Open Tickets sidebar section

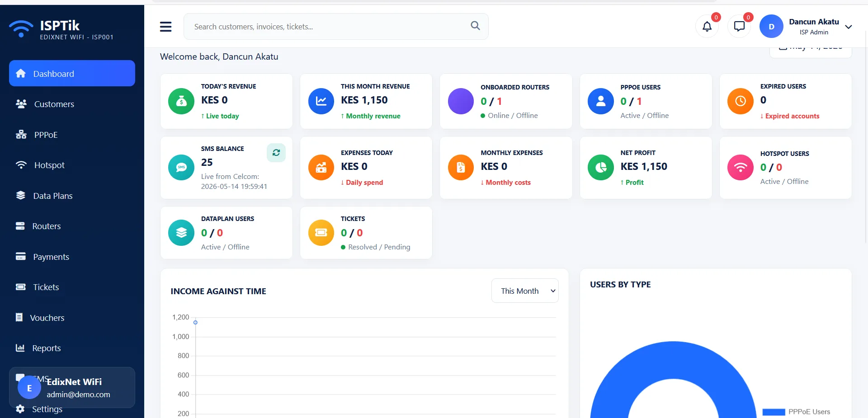click(x=72, y=287)
